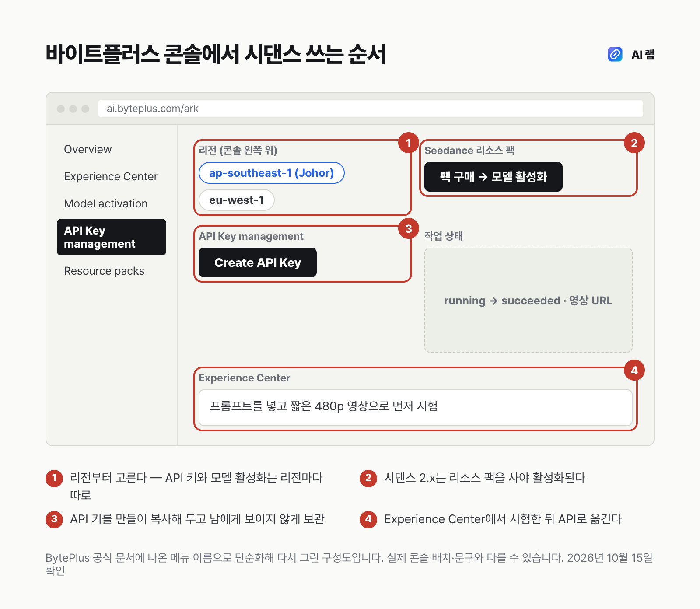Viewport: 700px width, 609px height.
Task: Click the 바이트플러스 콘솔에서 시댄스 쓰는 순서 title
Action: [x=216, y=54]
